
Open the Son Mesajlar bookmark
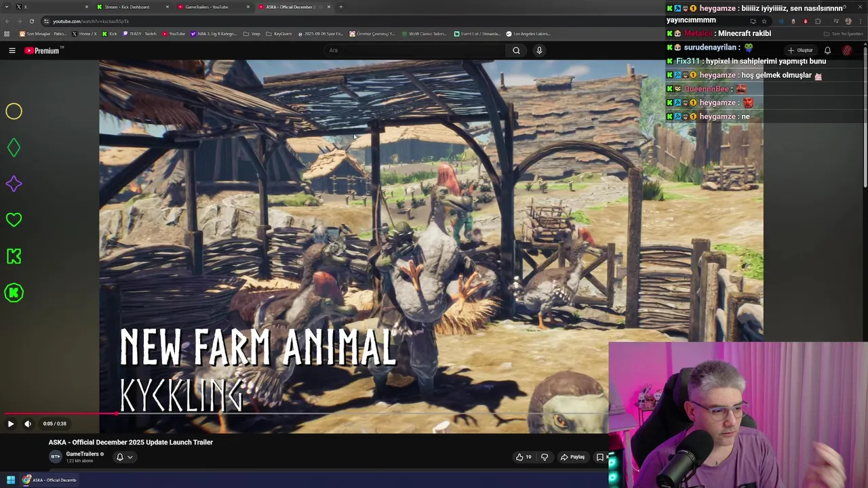(x=43, y=34)
